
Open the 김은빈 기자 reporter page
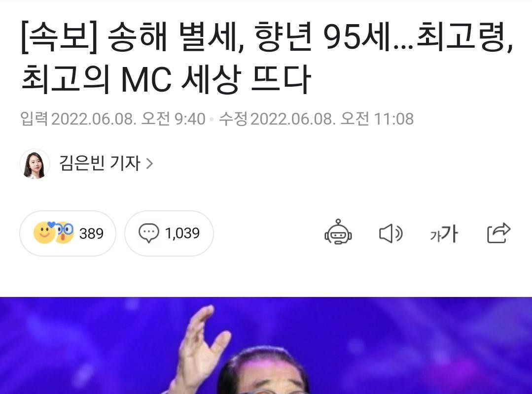(100, 163)
